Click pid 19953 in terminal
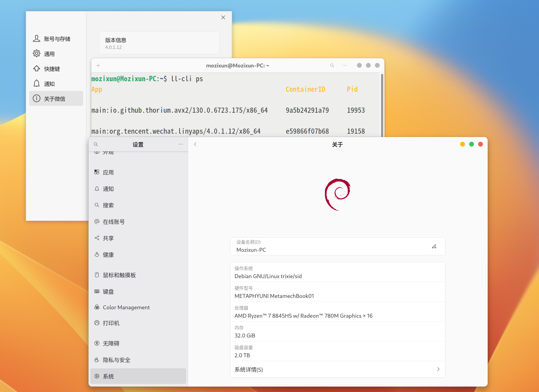Image resolution: width=539 pixels, height=392 pixels. (356, 110)
